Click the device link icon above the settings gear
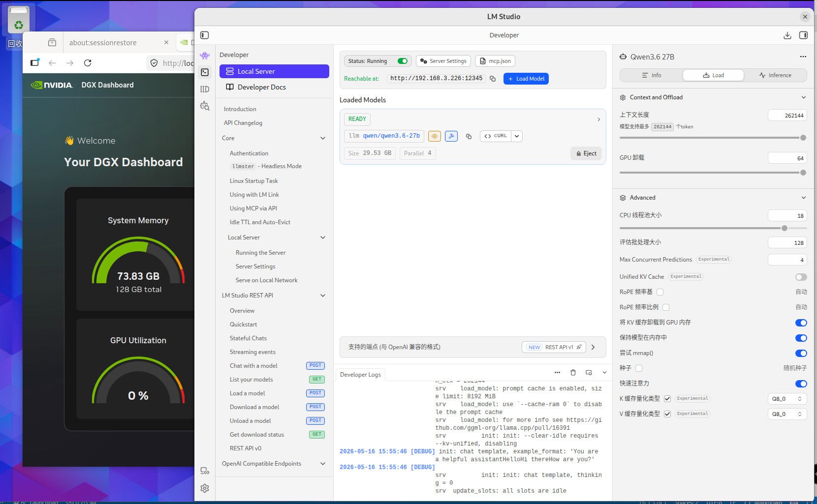The image size is (817, 504). coord(205,471)
